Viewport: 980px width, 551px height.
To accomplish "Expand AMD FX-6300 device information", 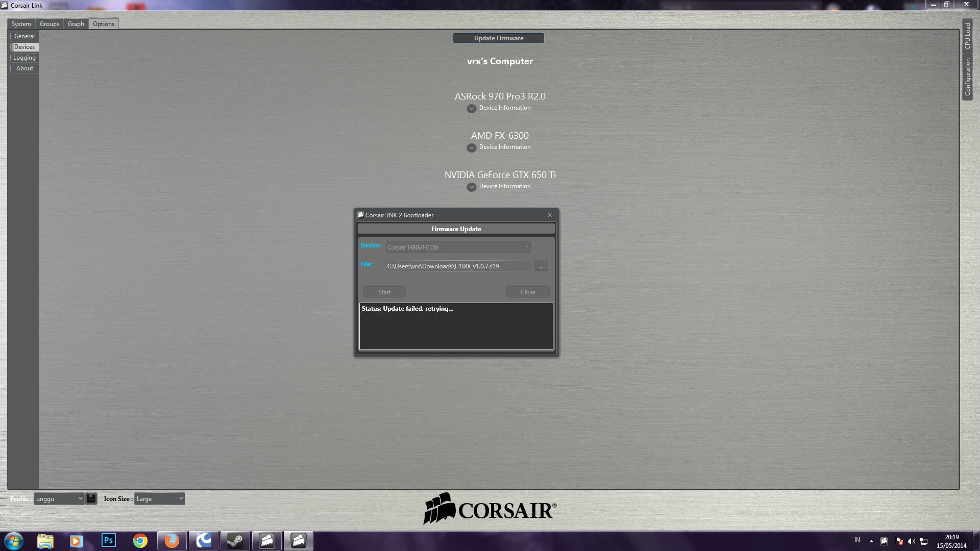I will (x=472, y=147).
